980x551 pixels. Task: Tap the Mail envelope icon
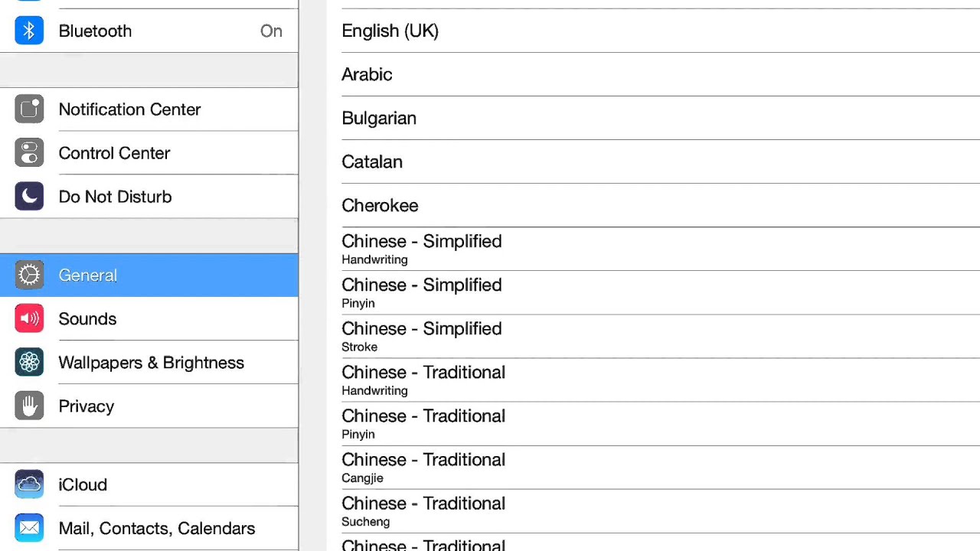point(29,528)
